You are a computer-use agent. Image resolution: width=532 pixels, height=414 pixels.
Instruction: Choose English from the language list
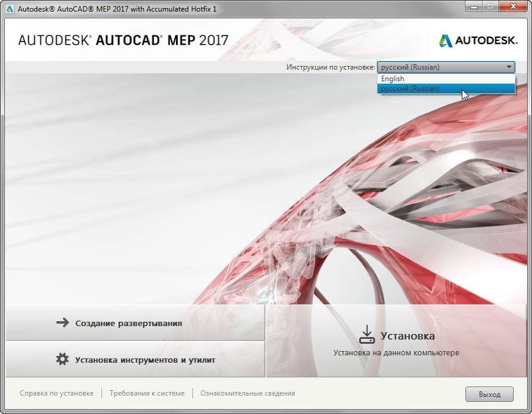coord(446,79)
